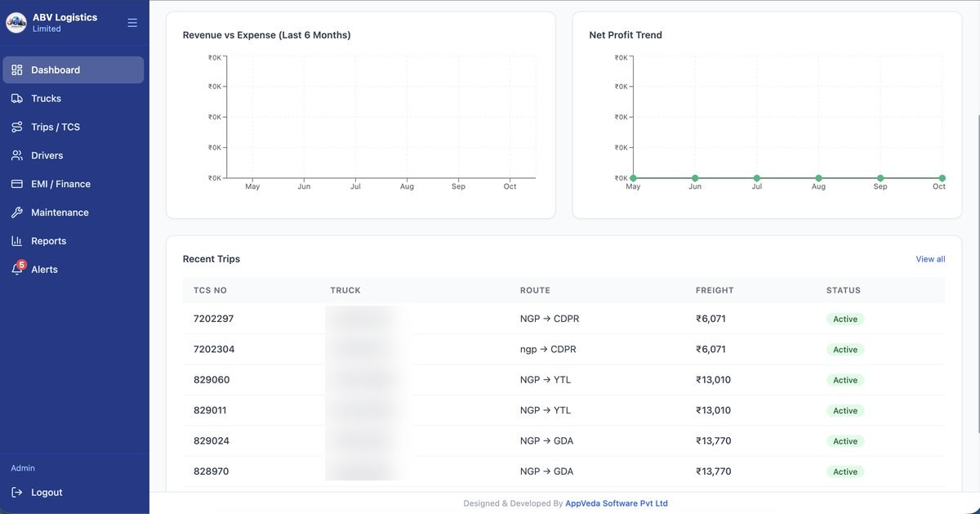
Task: Click the May data point on Net Profit Trend
Action: pyautogui.click(x=633, y=178)
